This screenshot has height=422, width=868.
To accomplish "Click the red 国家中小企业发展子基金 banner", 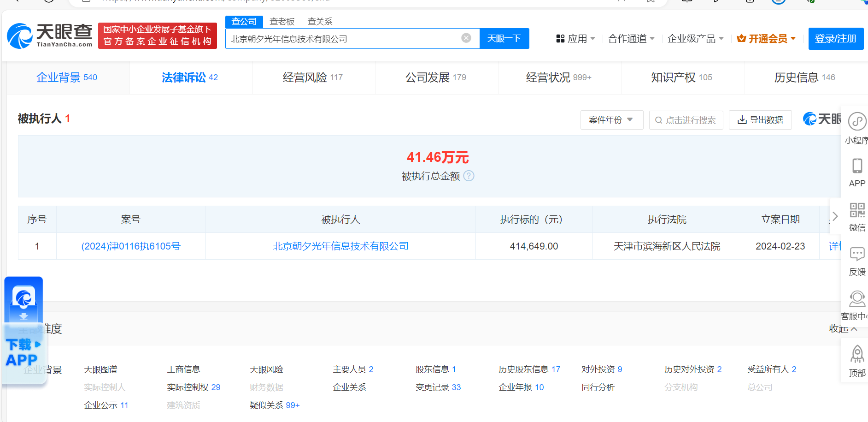I will click(x=158, y=36).
